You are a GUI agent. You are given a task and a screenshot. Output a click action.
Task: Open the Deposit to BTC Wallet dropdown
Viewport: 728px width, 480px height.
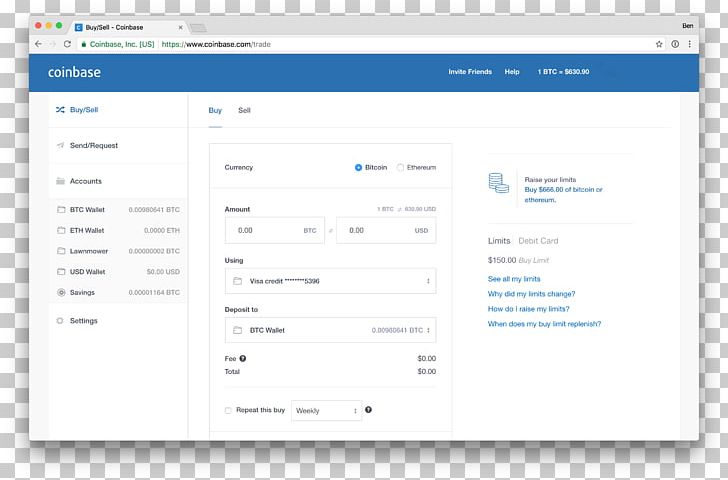click(x=330, y=330)
